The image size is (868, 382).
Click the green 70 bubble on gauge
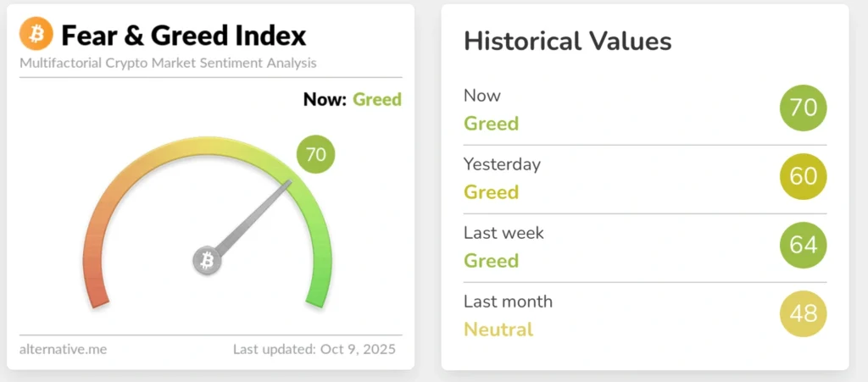316,154
